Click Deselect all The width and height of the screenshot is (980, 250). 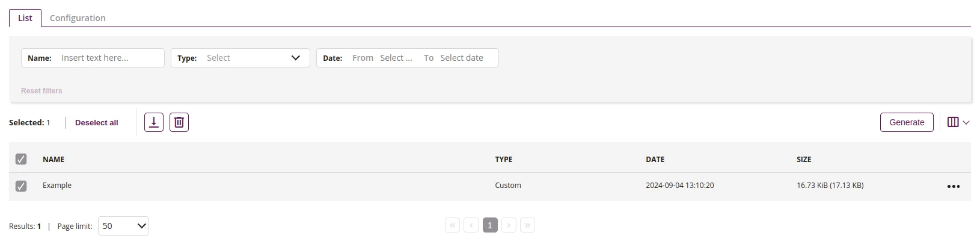[97, 122]
